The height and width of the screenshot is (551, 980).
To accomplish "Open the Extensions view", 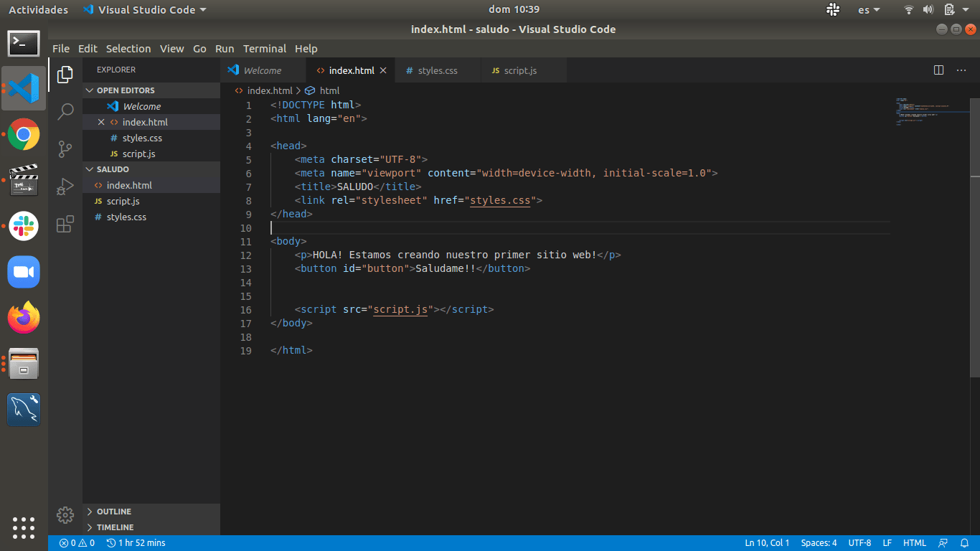I will coord(65,224).
